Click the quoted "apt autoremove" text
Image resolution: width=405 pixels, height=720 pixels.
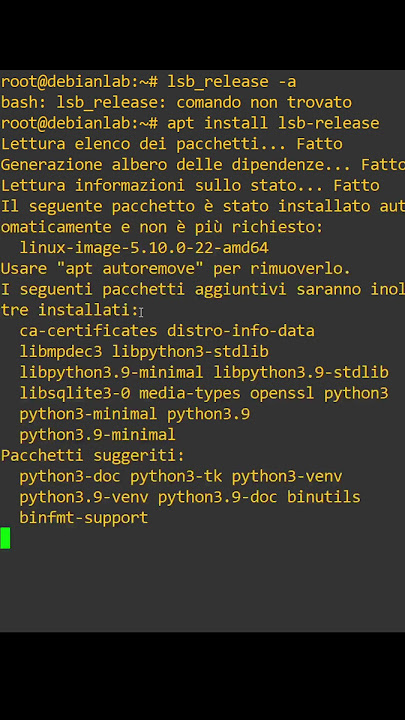point(129,269)
